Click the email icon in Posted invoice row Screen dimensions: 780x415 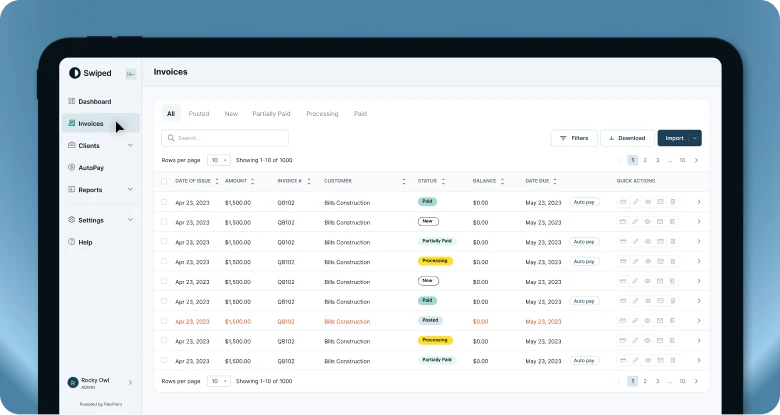coord(660,321)
